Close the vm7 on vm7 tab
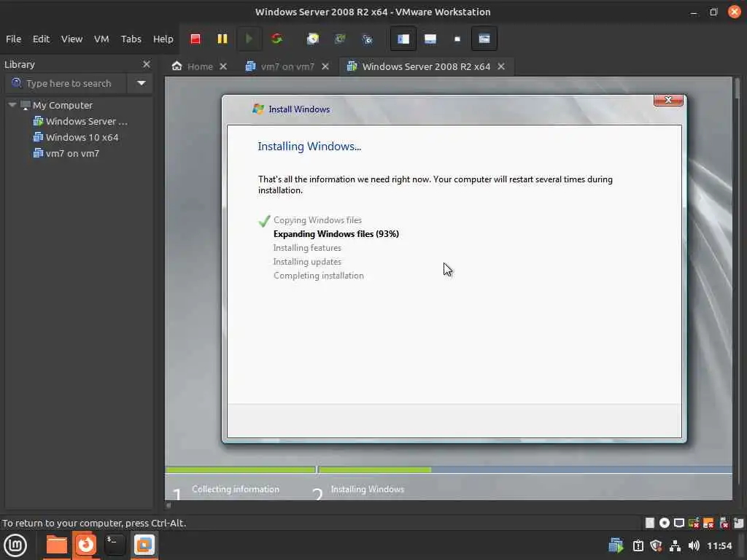 click(325, 66)
